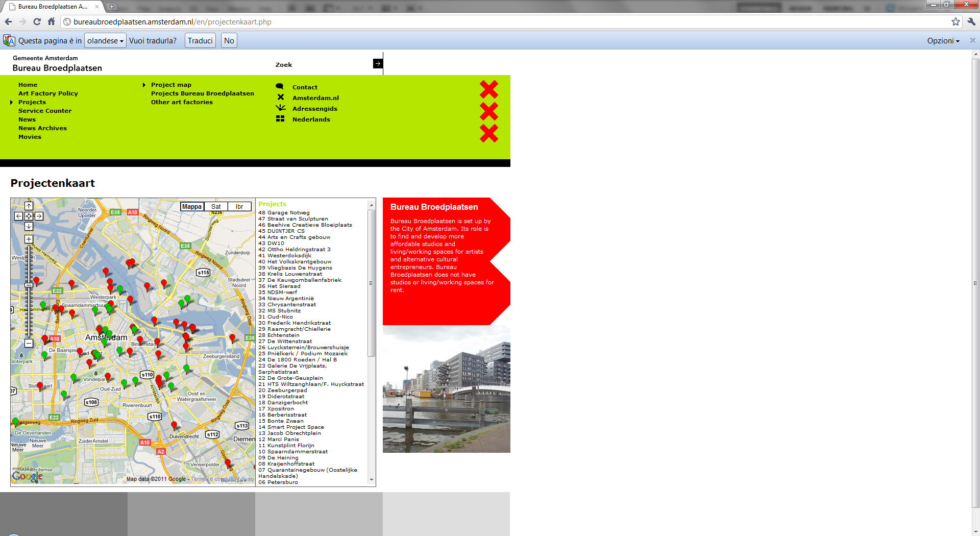Open project 40 Het Volkskrantgebouw
The width and height of the screenshot is (980, 536).
(295, 262)
